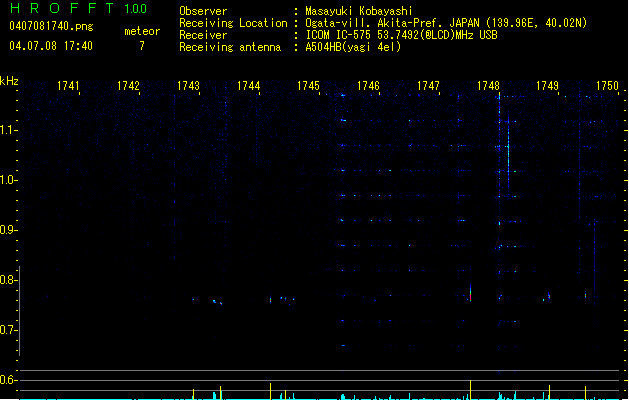Viewport: 629px width, 400px height.
Task: Click the 'Receiving Location' label
Action: point(233,23)
